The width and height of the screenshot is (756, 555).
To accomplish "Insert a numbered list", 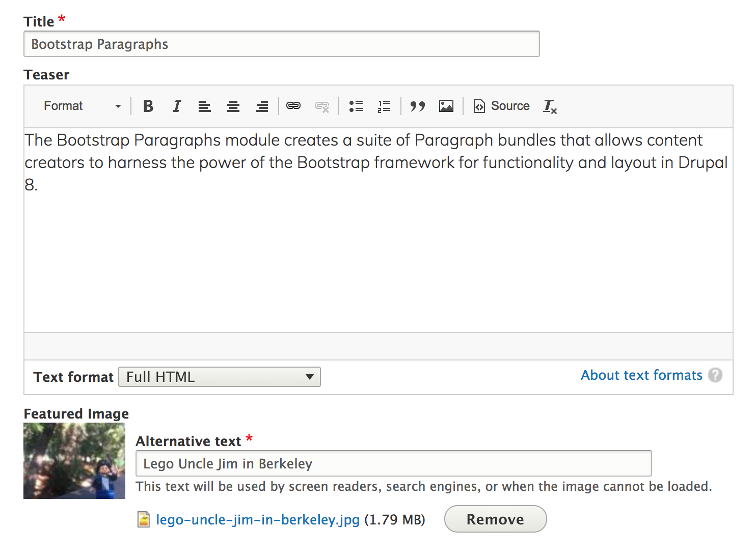I will [384, 106].
